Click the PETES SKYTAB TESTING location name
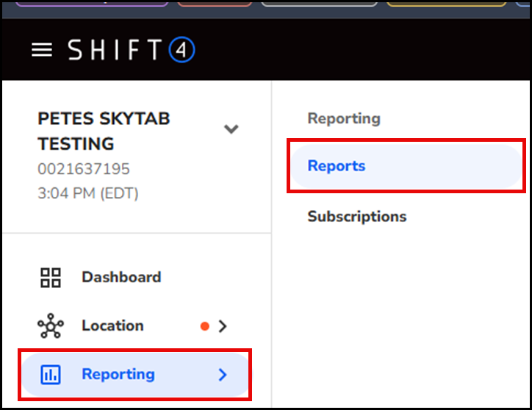 click(104, 131)
